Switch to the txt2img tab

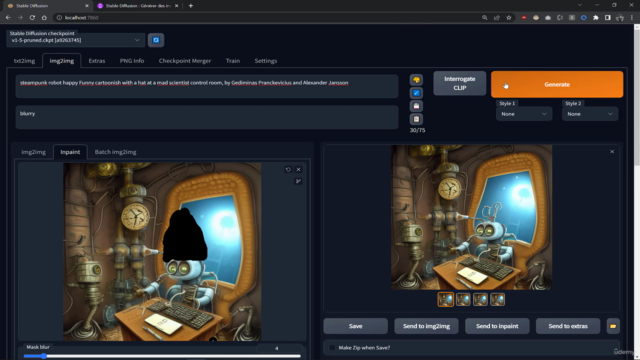pos(24,61)
